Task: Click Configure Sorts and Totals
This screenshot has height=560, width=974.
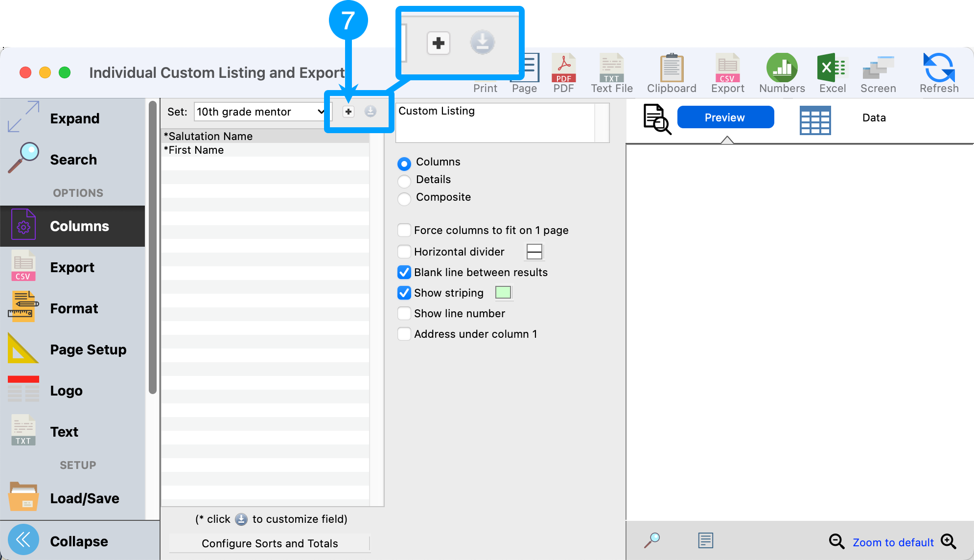Action: [270, 543]
